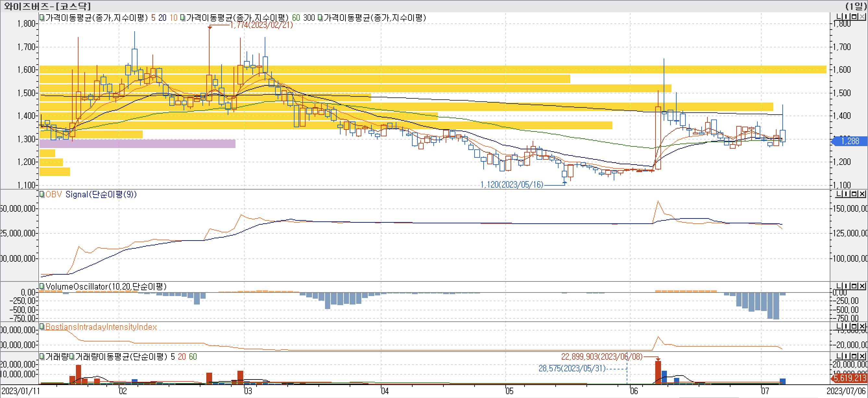
Task: Maximize the VolumeOscillator panel
Action: tap(854, 286)
